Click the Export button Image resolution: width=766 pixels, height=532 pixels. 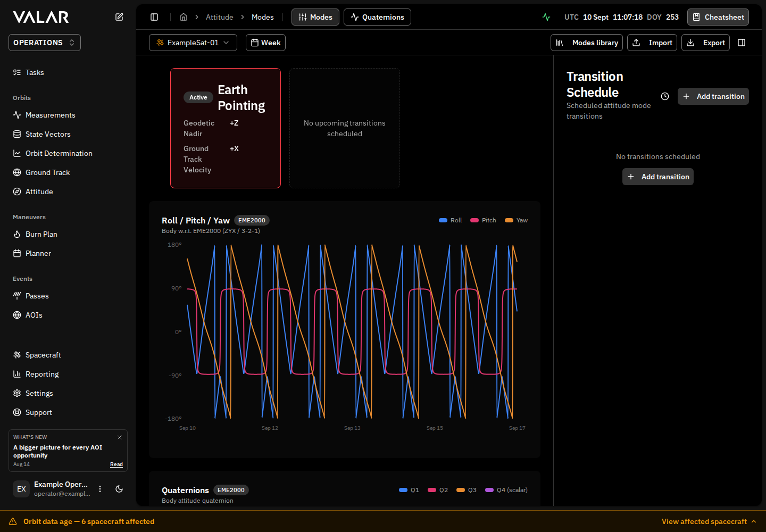(x=705, y=43)
